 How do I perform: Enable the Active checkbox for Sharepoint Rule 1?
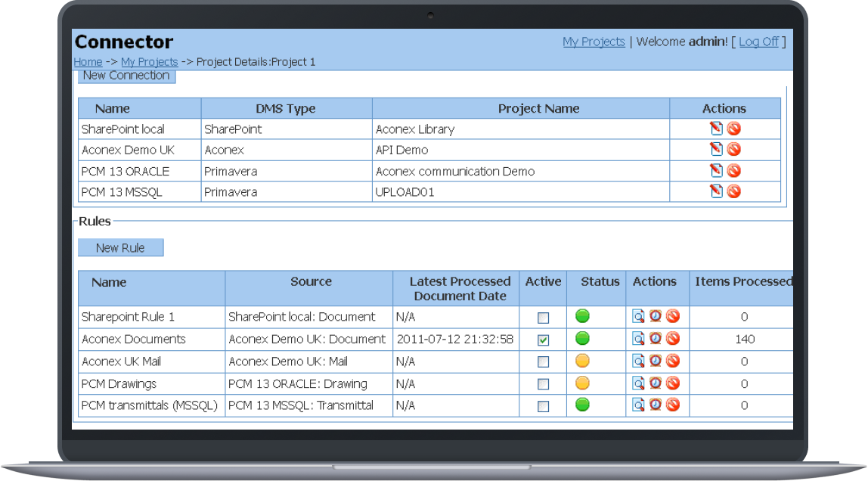point(543,317)
